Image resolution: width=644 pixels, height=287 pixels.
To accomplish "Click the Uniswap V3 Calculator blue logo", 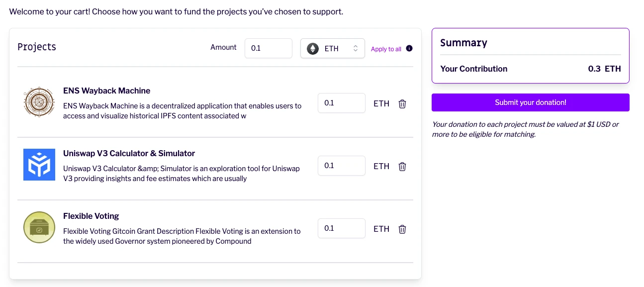I will pos(39,165).
